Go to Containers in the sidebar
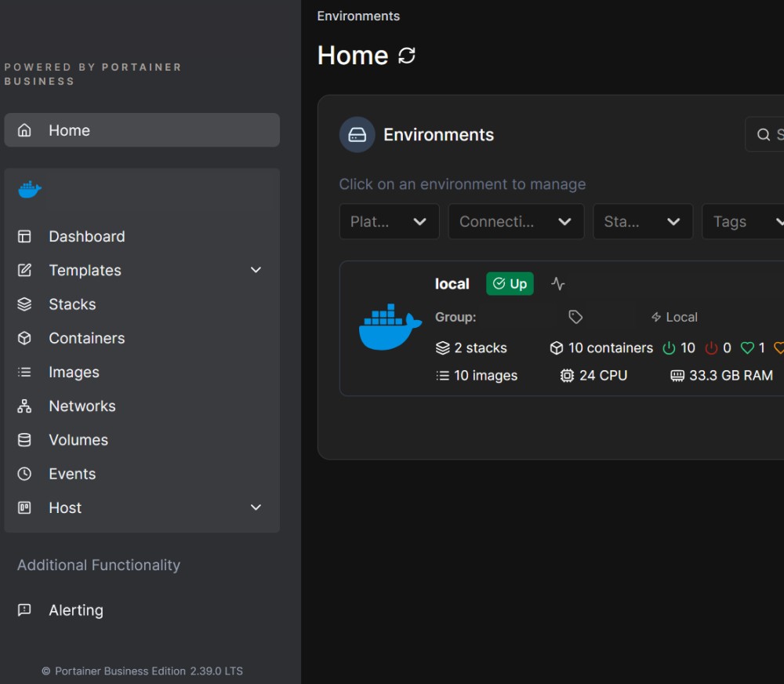 [86, 338]
